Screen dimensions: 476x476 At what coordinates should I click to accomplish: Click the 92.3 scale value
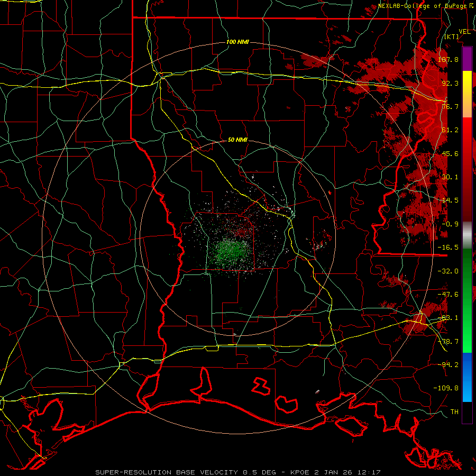tap(450, 83)
